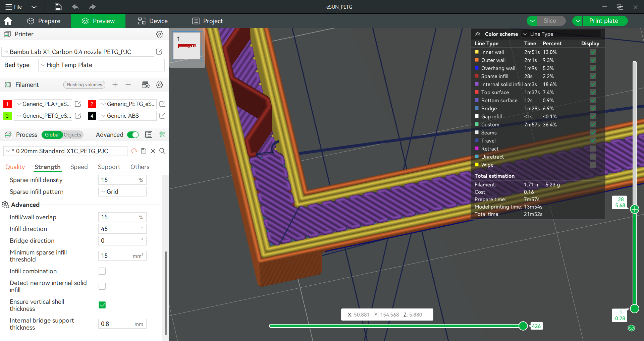Image resolution: width=644 pixels, height=341 pixels.
Task: Change the Sparse infill pattern dropdown
Action: [x=122, y=191]
